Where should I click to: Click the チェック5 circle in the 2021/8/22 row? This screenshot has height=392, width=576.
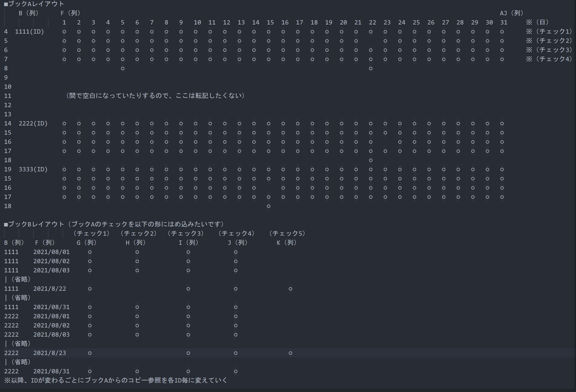(x=290, y=289)
